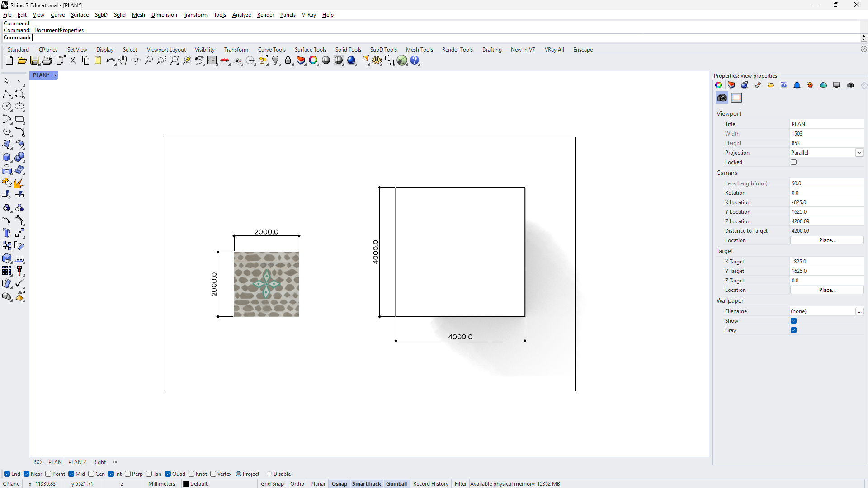Open the Transform menu
868x488 pixels.
[x=195, y=15]
